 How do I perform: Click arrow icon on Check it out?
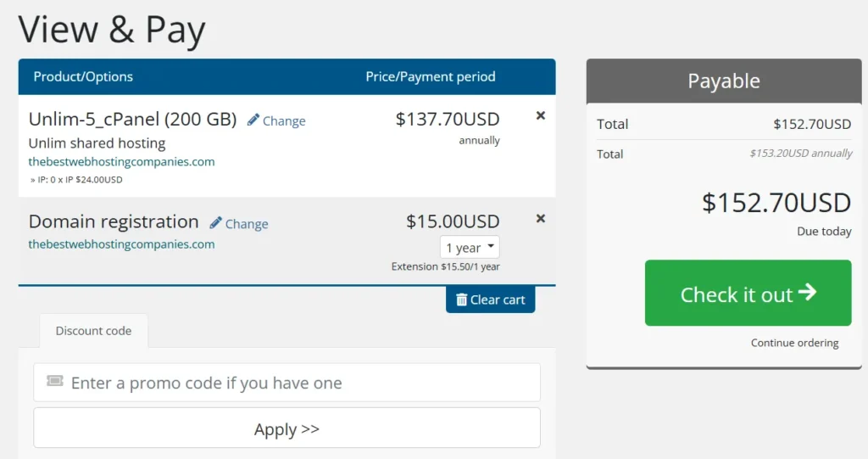pyautogui.click(x=808, y=293)
